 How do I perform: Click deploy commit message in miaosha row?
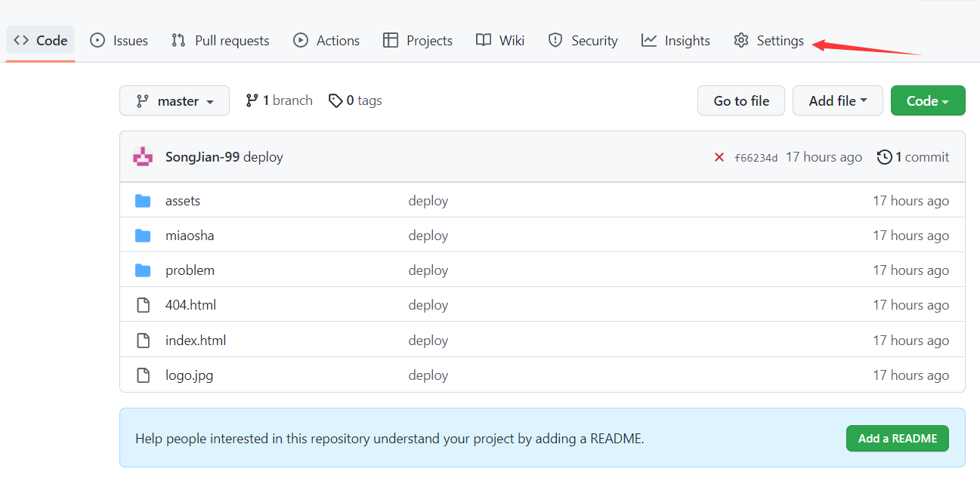coord(428,236)
